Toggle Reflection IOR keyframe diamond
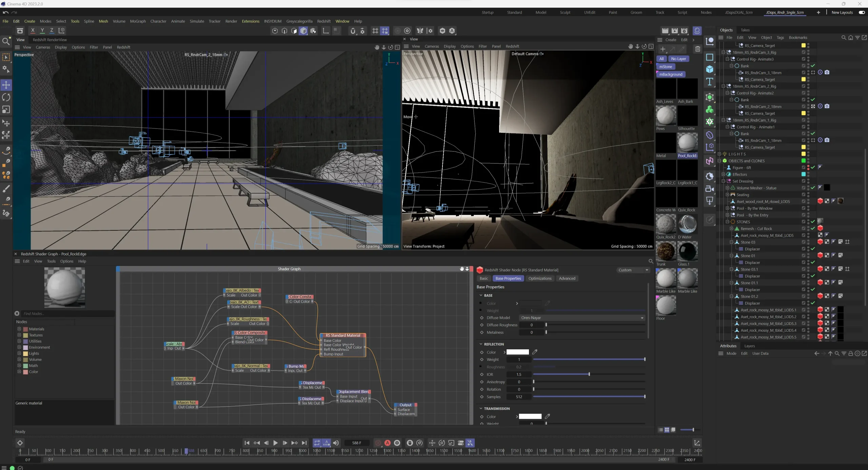 pos(482,374)
